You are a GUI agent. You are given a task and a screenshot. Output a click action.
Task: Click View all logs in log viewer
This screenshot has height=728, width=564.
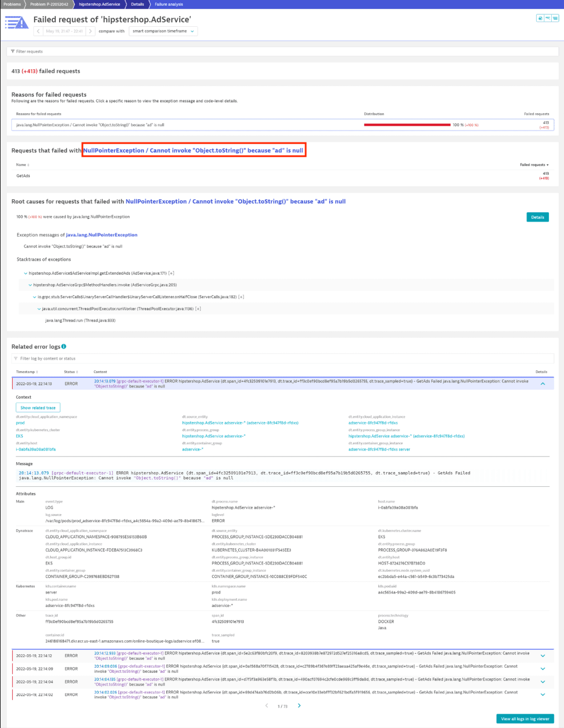pyautogui.click(x=524, y=719)
